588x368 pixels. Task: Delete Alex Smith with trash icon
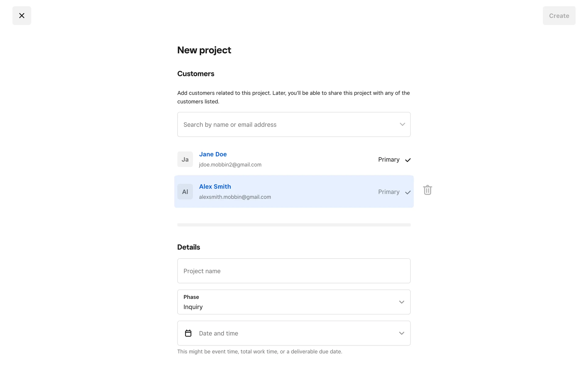click(x=428, y=190)
